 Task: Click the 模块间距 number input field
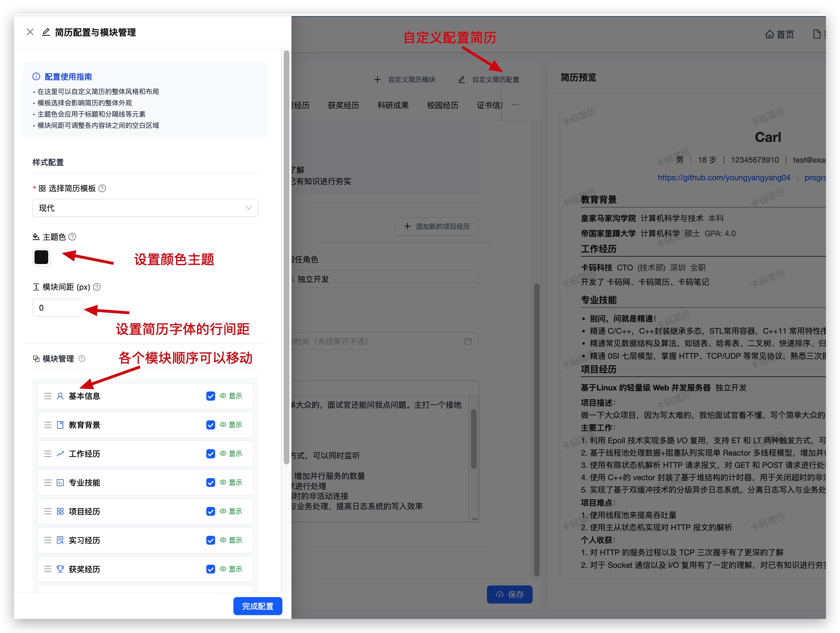[x=57, y=308]
